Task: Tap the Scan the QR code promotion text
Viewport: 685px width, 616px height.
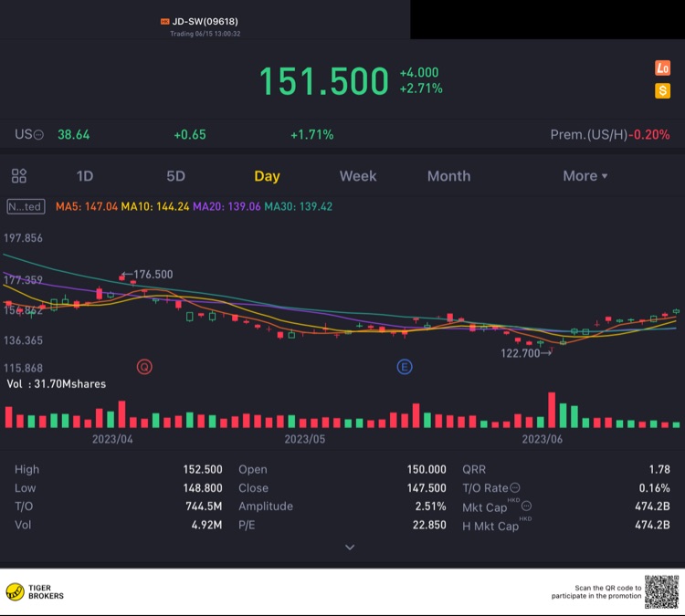Action: point(596,592)
